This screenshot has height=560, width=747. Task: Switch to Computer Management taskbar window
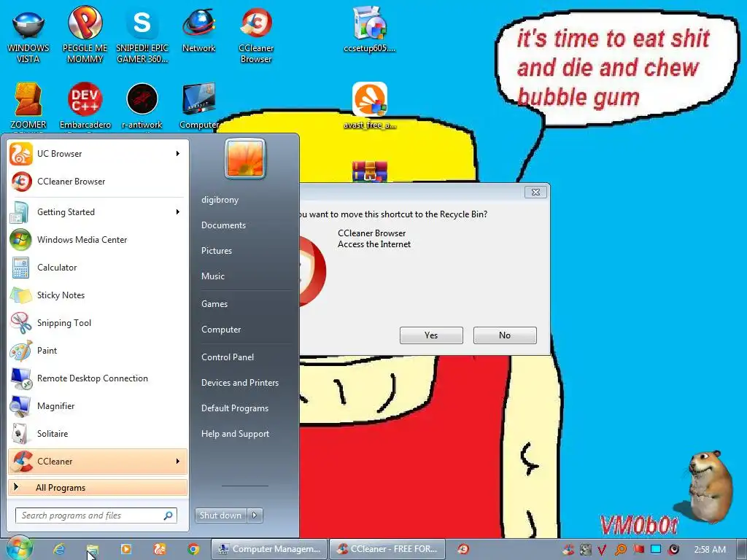269,549
